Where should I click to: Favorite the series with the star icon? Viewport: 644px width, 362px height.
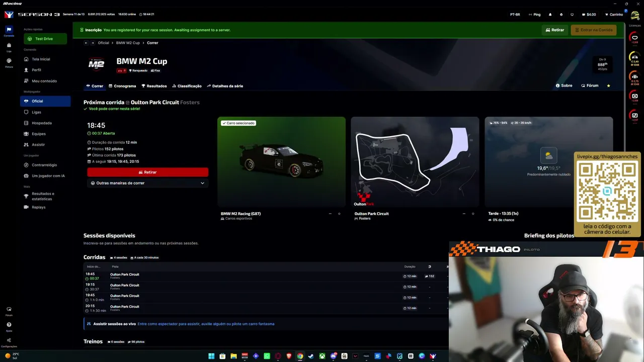[x=608, y=86]
